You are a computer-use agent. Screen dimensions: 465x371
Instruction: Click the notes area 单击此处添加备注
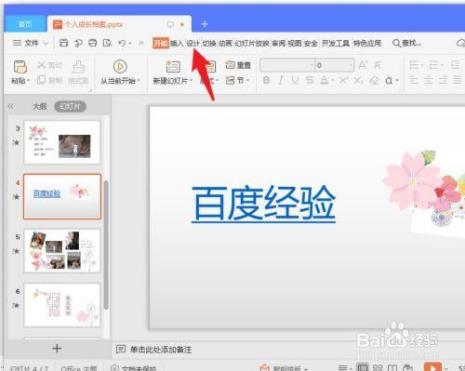[x=161, y=349]
